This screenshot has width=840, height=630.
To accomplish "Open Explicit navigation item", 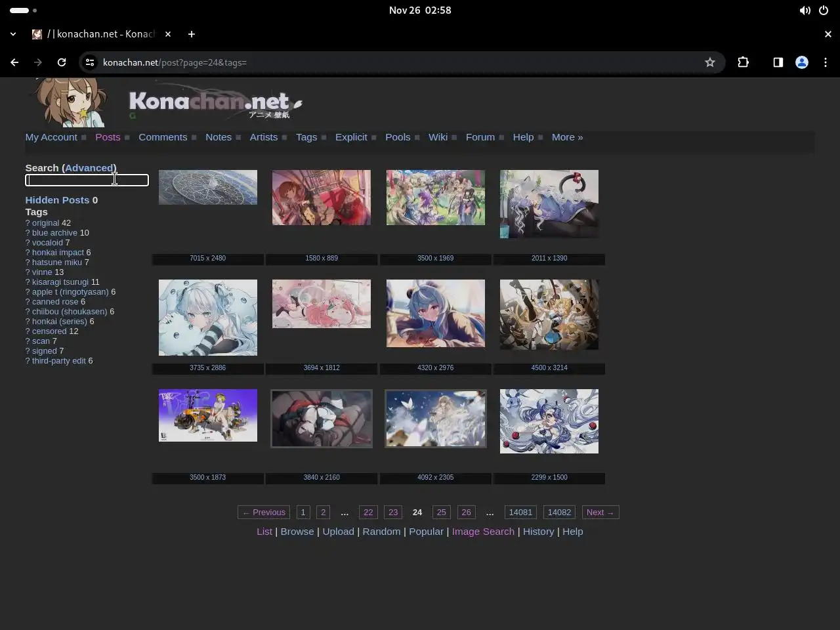I will 351,137.
